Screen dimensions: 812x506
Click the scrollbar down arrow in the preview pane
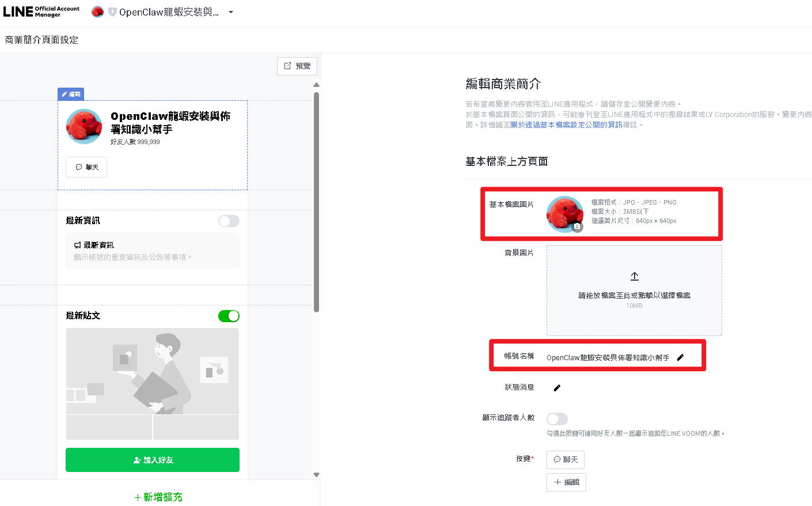(316, 474)
